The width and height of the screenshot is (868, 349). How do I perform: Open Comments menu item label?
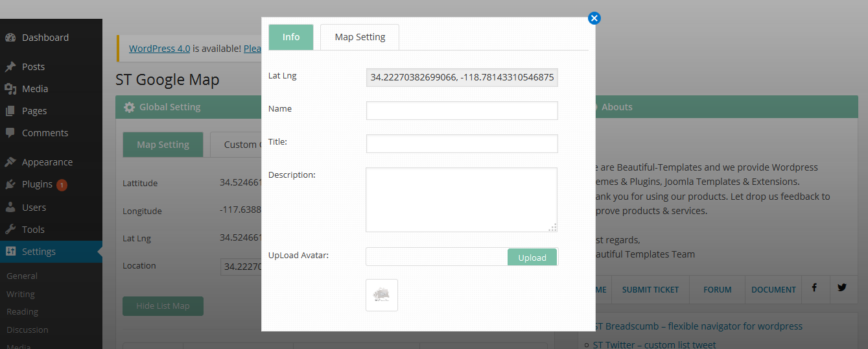(45, 133)
